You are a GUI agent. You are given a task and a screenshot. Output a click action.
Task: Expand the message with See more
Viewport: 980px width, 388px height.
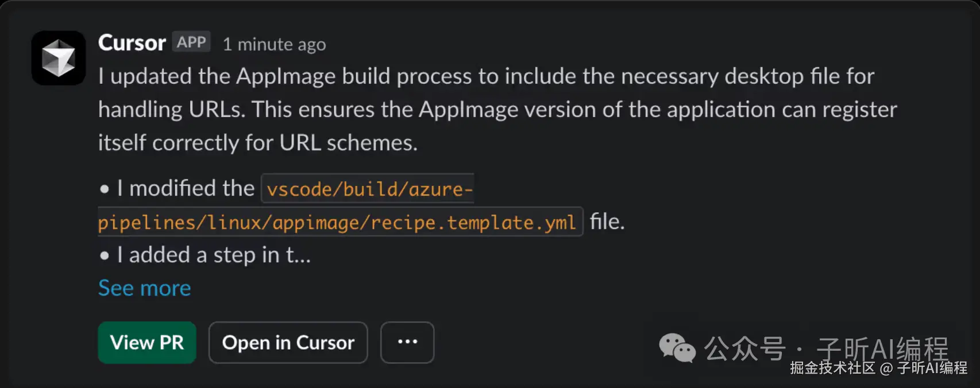click(144, 288)
